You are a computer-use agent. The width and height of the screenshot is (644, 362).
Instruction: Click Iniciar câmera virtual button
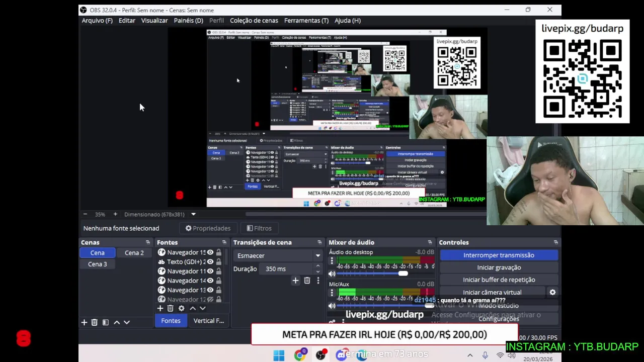[492, 292]
